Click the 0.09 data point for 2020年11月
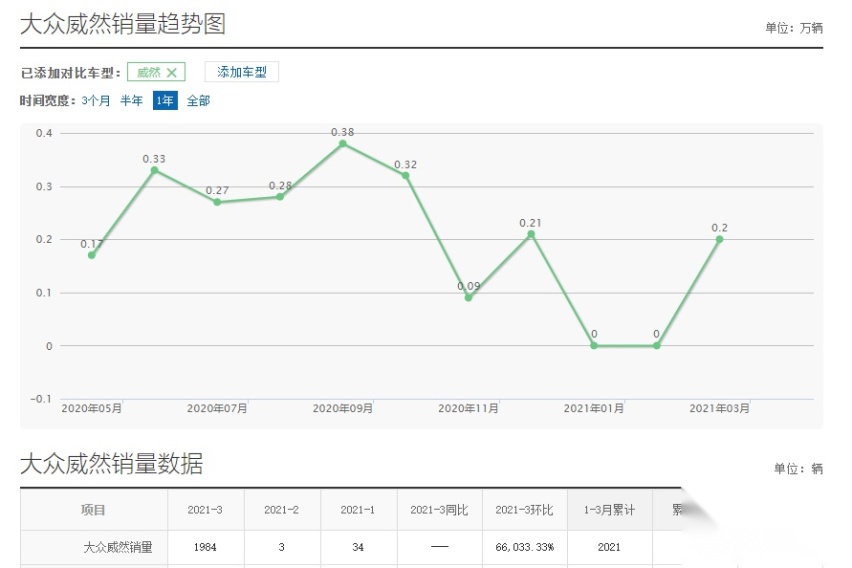This screenshot has height=568, width=852. (468, 297)
